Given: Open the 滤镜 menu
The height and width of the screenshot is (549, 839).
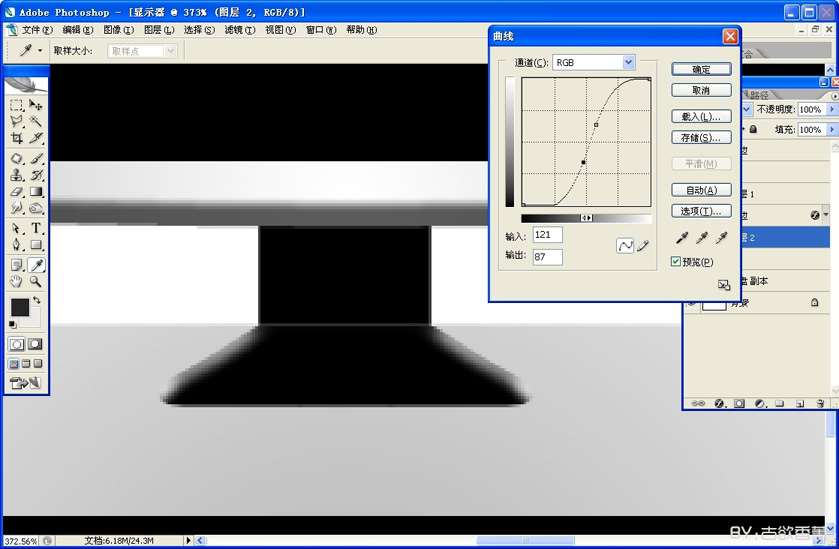Looking at the screenshot, I should (238, 30).
